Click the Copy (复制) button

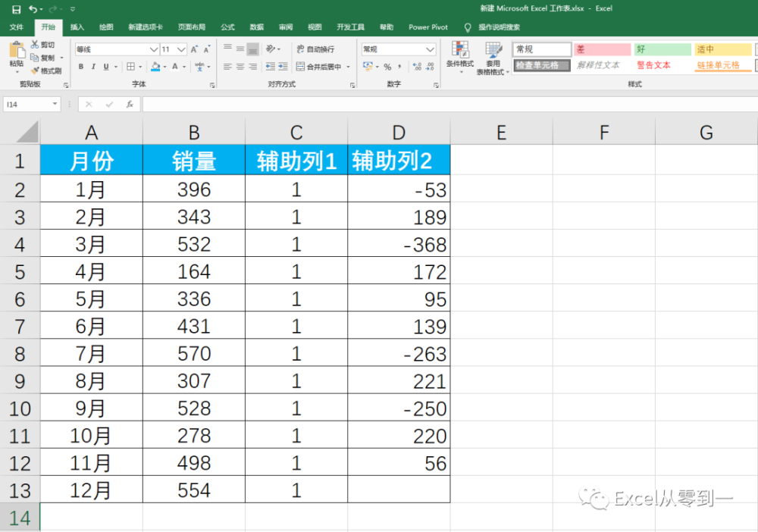point(43,58)
